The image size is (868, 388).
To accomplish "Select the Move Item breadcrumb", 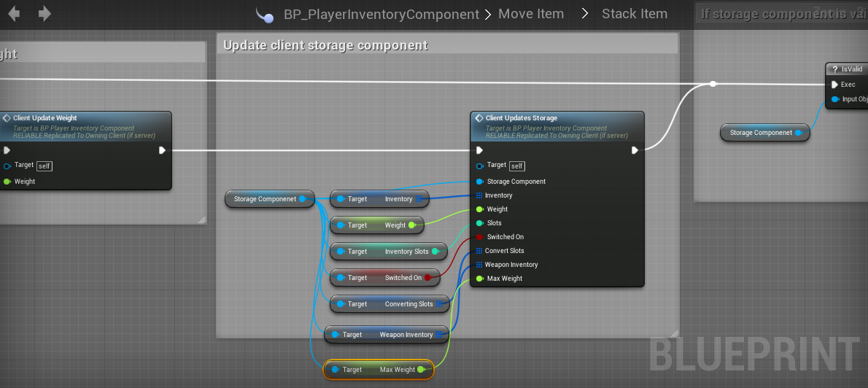I will coord(531,15).
